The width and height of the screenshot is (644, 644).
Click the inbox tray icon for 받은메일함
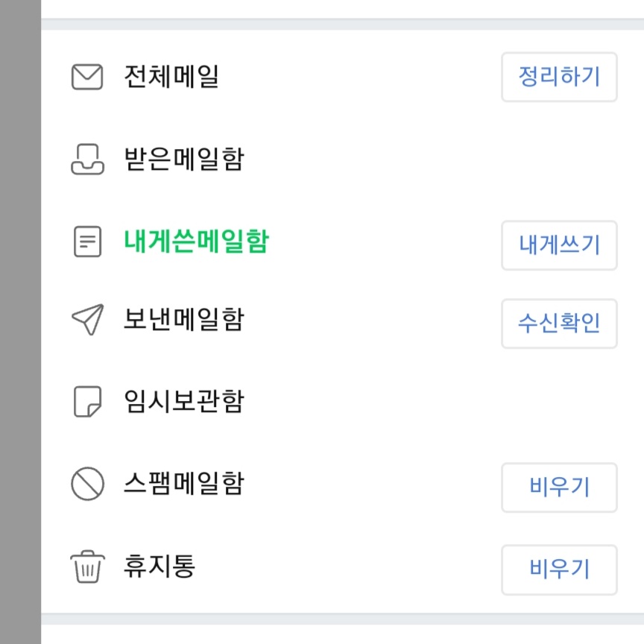pos(87,159)
